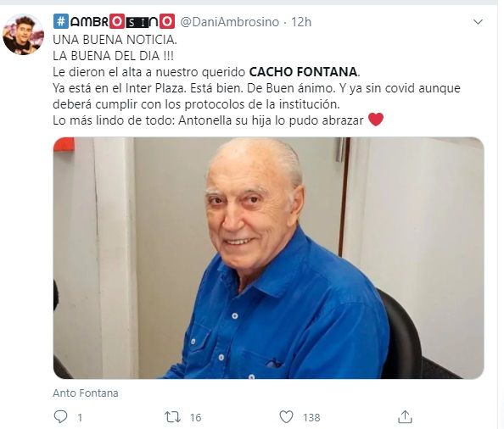Open Dani Ambrosino's profile avatar
Image resolution: width=504 pixels, height=429 pixels.
click(x=23, y=35)
